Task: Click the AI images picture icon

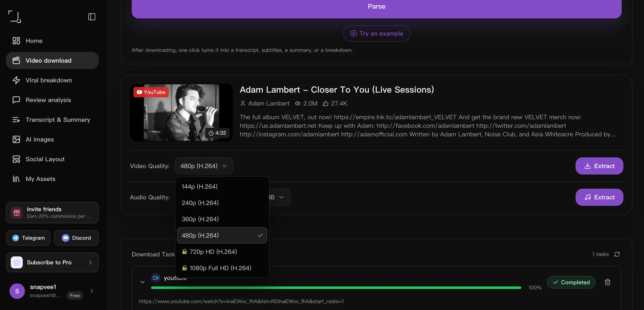Action: coord(16,139)
